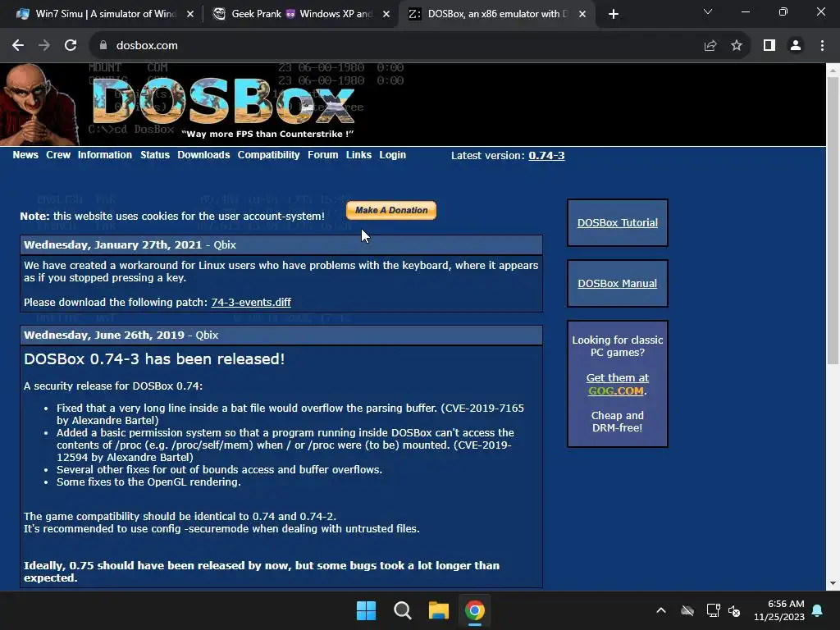Image resolution: width=840 pixels, height=630 pixels.
Task: Open the Login page
Action: (x=393, y=155)
